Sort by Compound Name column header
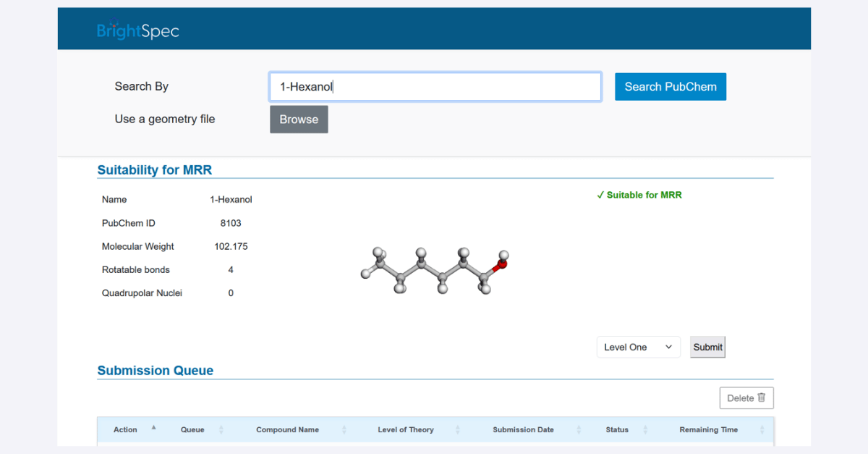 (x=287, y=429)
